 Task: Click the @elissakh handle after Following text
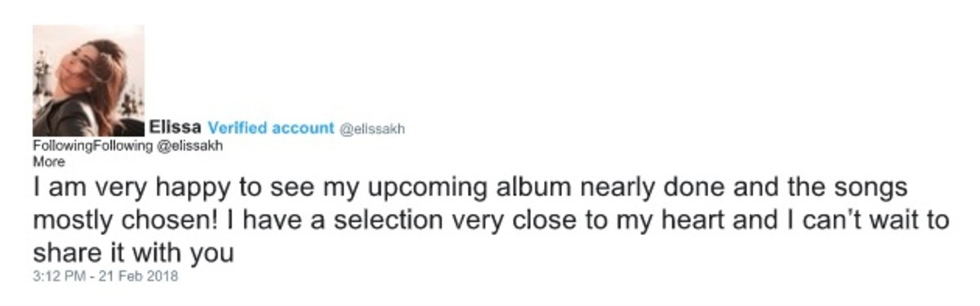click(189, 146)
